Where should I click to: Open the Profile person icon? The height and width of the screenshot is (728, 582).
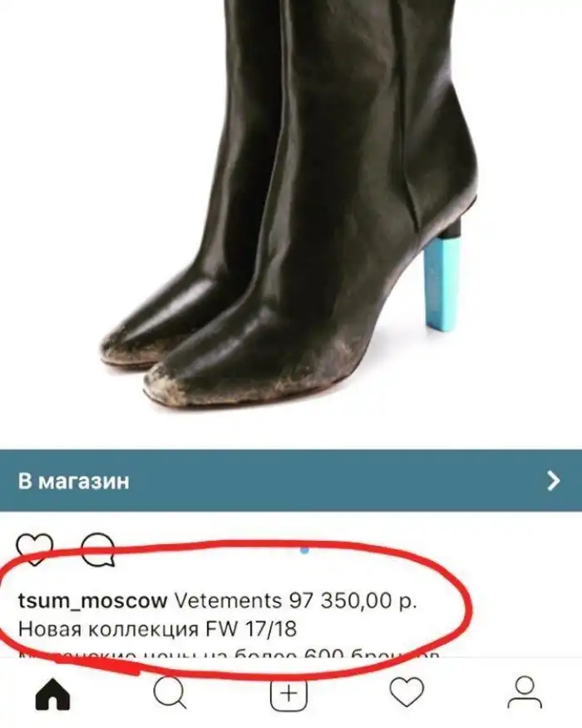525,693
